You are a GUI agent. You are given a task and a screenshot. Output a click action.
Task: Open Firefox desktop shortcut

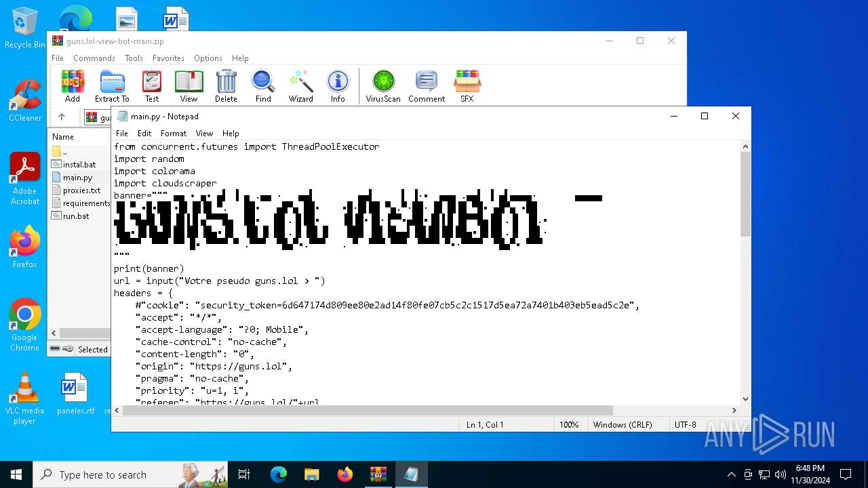[x=25, y=247]
